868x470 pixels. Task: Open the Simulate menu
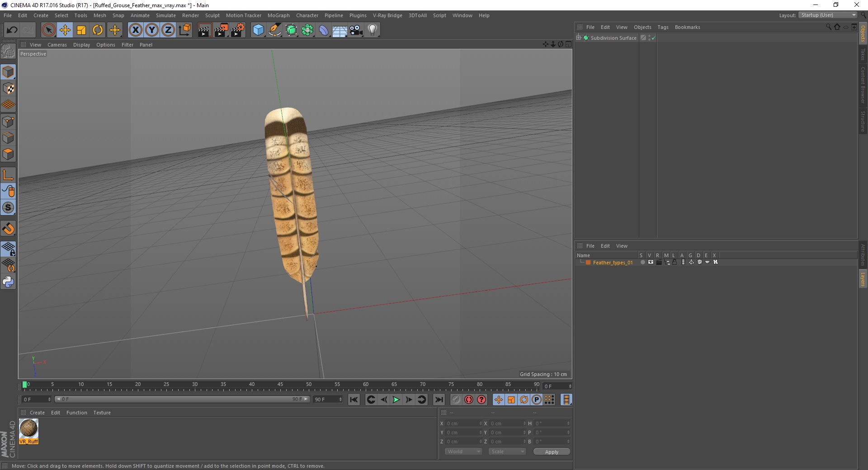[x=166, y=15]
